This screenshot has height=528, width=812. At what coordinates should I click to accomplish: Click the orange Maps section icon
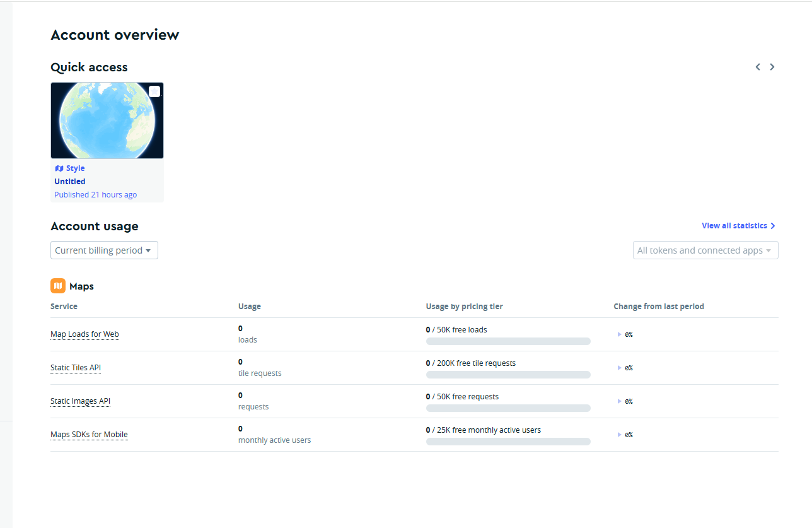pyautogui.click(x=57, y=285)
